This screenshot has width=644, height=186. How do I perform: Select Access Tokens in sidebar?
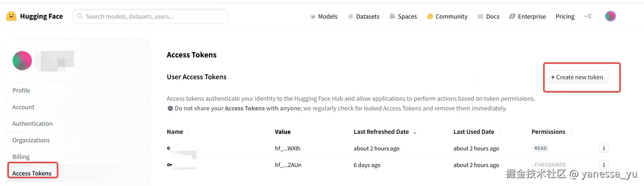point(32,173)
